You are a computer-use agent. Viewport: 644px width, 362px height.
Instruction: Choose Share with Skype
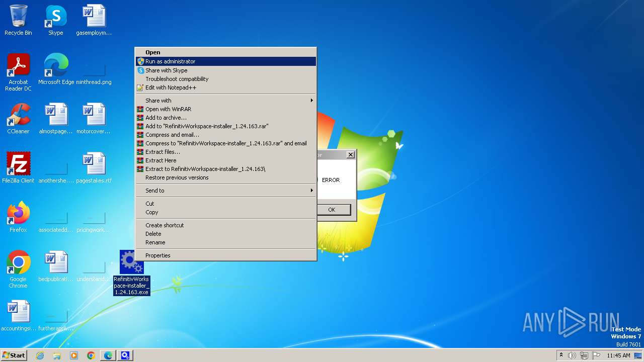coord(226,70)
